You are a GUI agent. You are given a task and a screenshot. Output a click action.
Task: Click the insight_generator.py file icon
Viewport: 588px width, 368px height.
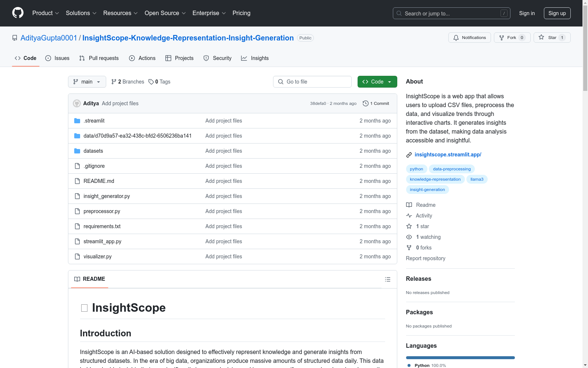coord(77,196)
